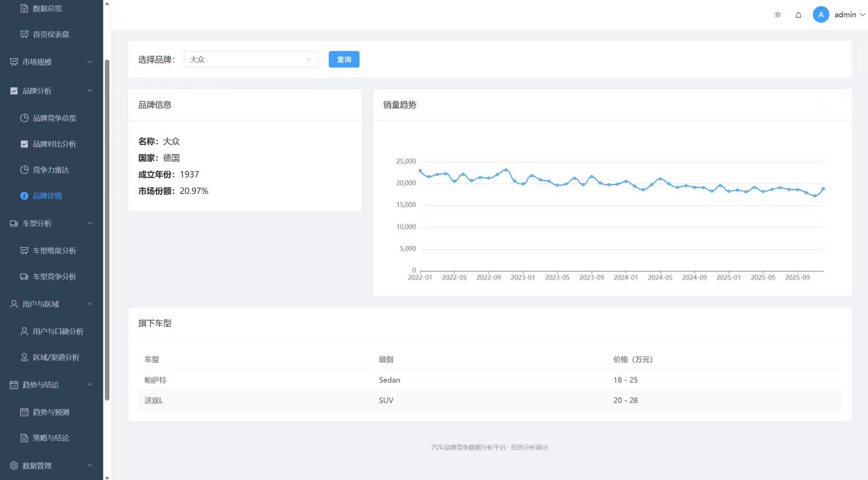This screenshot has height=480, width=868.
Task: Select the 帕萨特 table cell
Action: coord(155,380)
